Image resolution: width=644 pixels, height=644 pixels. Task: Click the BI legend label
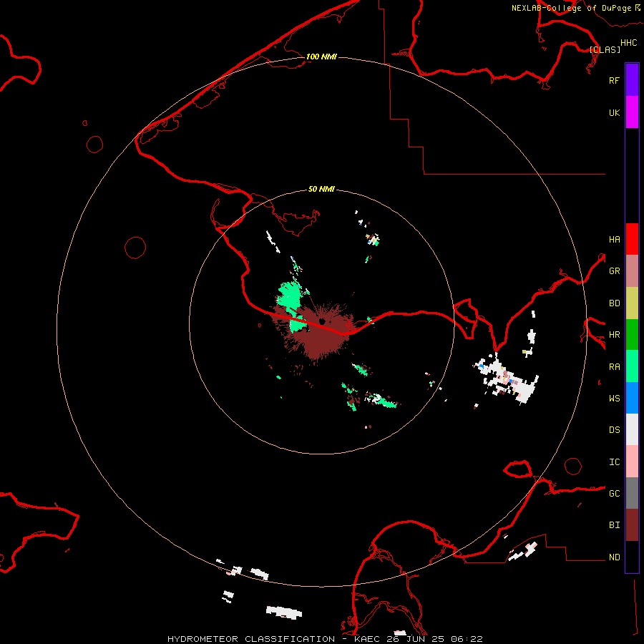(615, 525)
